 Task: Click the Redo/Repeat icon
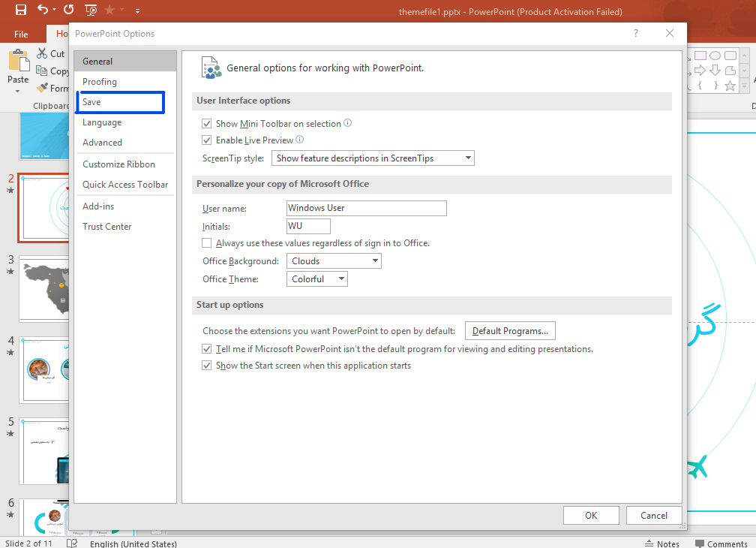pos(69,9)
